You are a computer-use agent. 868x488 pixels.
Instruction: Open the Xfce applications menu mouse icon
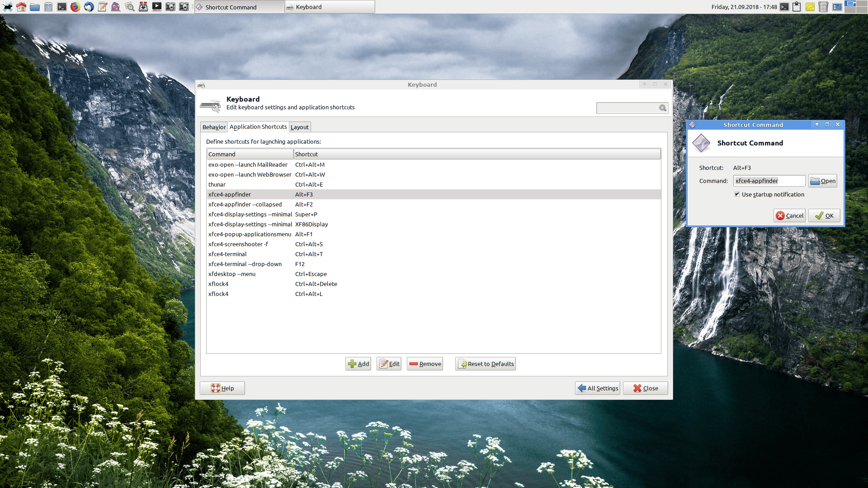coord(8,7)
